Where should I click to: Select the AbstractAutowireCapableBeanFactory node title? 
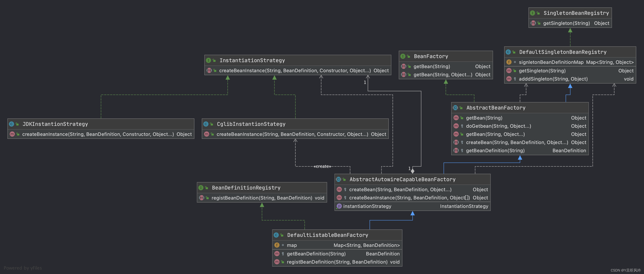[x=402, y=179]
